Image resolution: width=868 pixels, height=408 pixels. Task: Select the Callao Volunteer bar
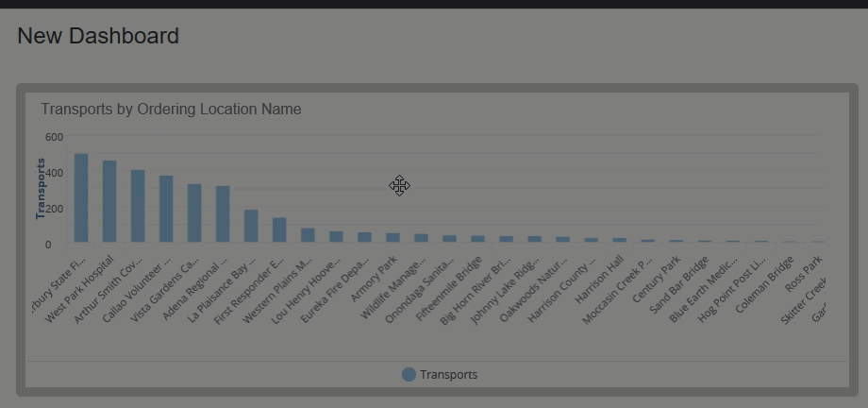pos(166,209)
